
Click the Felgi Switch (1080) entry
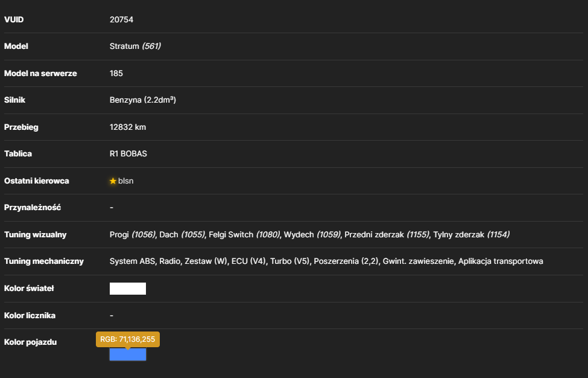point(244,235)
